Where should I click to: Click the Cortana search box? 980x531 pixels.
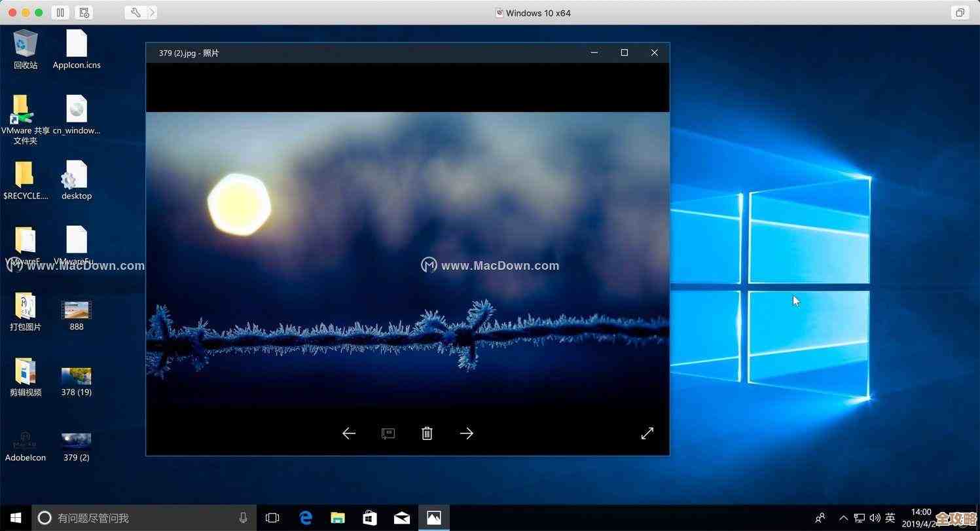(144, 518)
